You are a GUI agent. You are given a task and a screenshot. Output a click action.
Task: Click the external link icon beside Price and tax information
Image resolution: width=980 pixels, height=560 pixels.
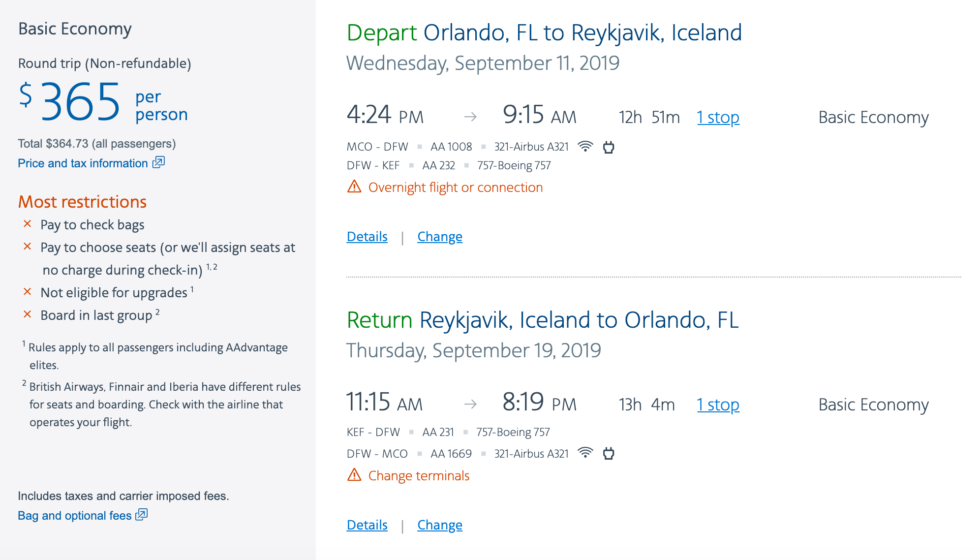click(158, 162)
